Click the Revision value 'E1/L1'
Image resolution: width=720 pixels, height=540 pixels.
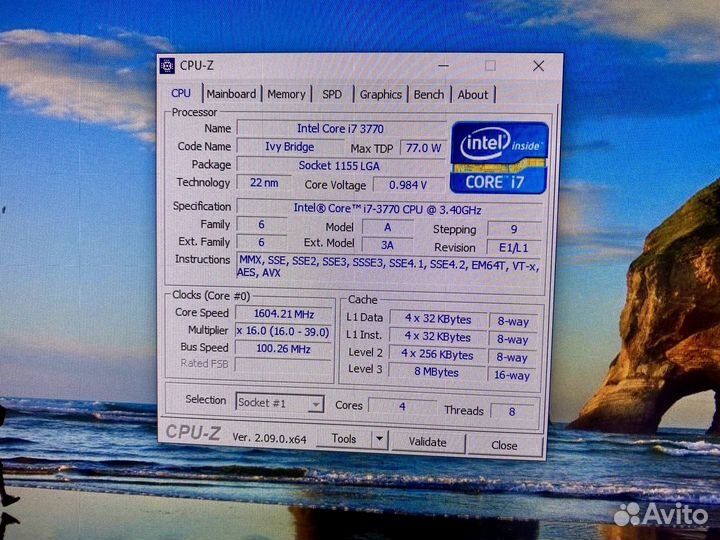coord(513,248)
